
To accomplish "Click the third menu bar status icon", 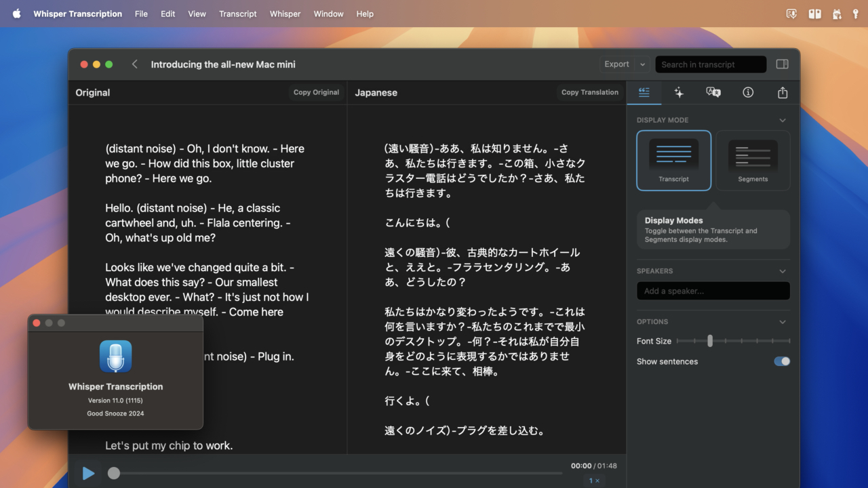I will [837, 14].
